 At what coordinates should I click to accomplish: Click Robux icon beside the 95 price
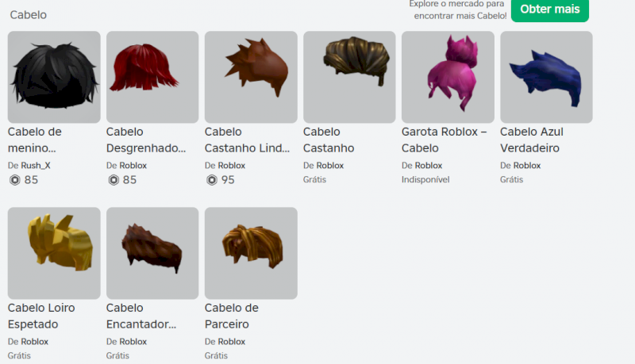212,180
